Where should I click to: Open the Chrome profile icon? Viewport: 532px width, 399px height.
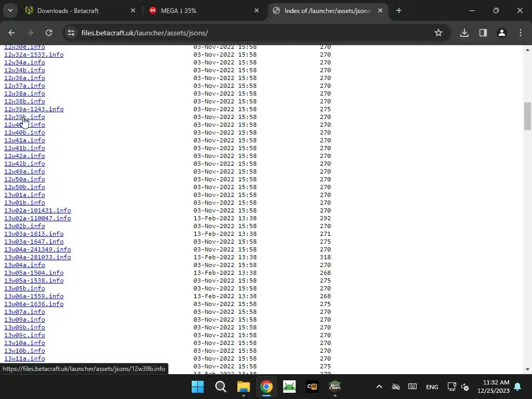click(x=502, y=33)
